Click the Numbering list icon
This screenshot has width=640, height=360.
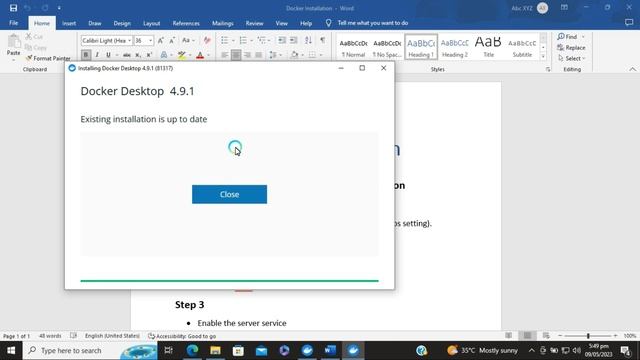(x=243, y=40)
